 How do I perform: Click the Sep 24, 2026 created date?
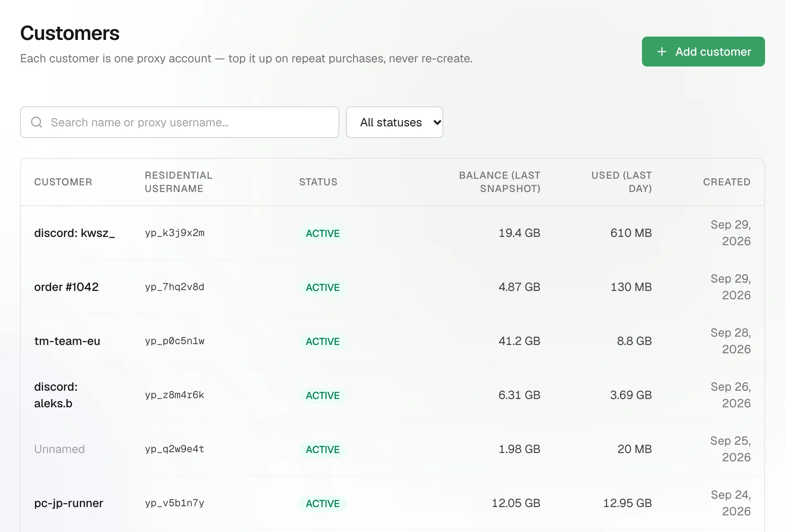click(731, 503)
